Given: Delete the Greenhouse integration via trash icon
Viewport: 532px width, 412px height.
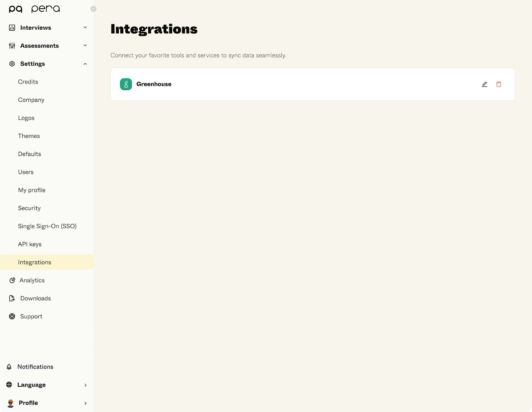Looking at the screenshot, I should coord(498,84).
